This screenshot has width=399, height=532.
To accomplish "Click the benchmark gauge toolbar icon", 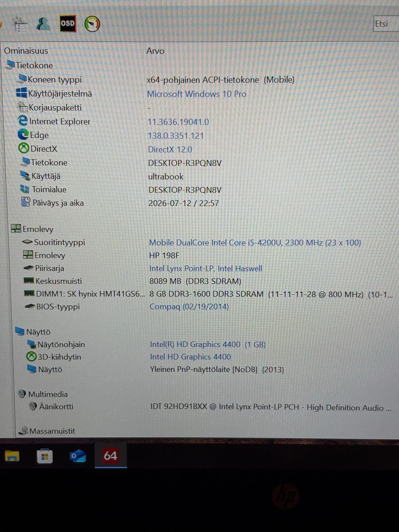I will pyautogui.click(x=92, y=24).
